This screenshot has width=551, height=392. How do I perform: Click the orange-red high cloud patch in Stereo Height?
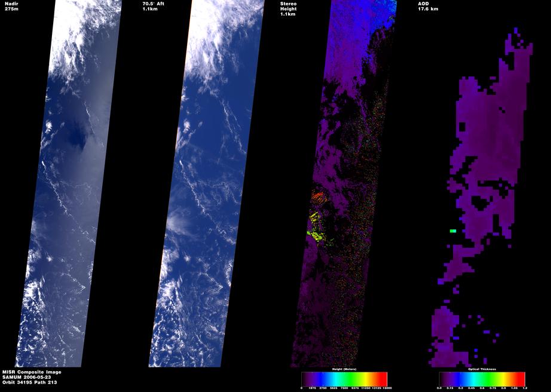pyautogui.click(x=320, y=198)
